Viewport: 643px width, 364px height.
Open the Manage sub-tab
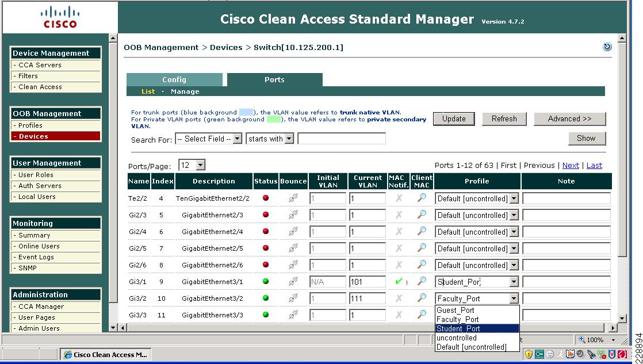[x=185, y=91]
